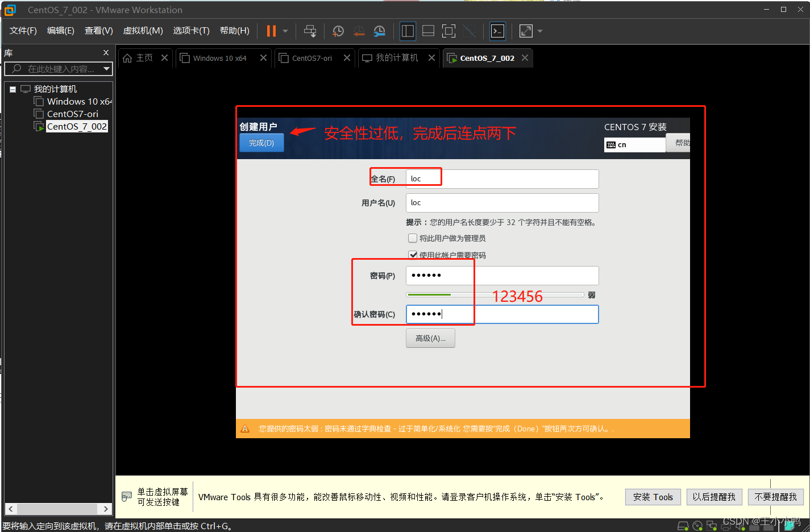Screen dimensions: 810x532
Task: Click the 完成(D) done button
Action: coord(261,143)
